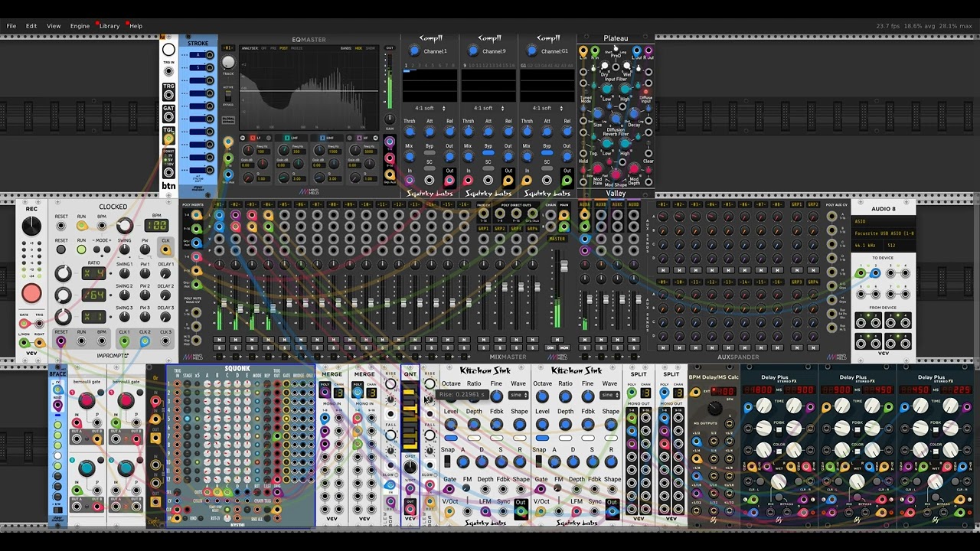The height and width of the screenshot is (551, 980).
Task: Click Rel knob on Comp II Channel:G1
Action: pyautogui.click(x=567, y=132)
